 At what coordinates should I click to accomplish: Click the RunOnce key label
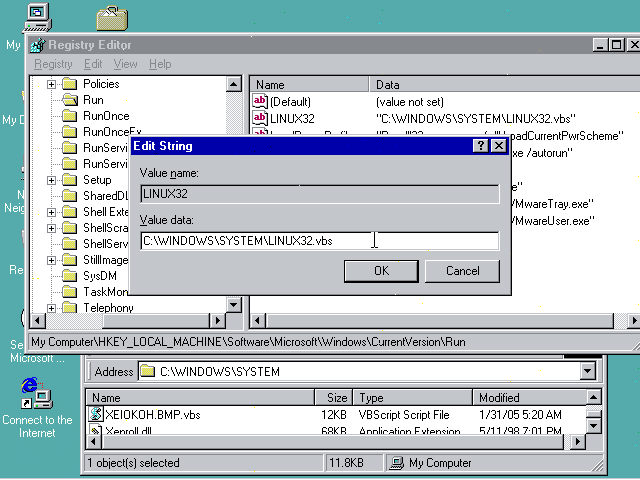(x=106, y=116)
